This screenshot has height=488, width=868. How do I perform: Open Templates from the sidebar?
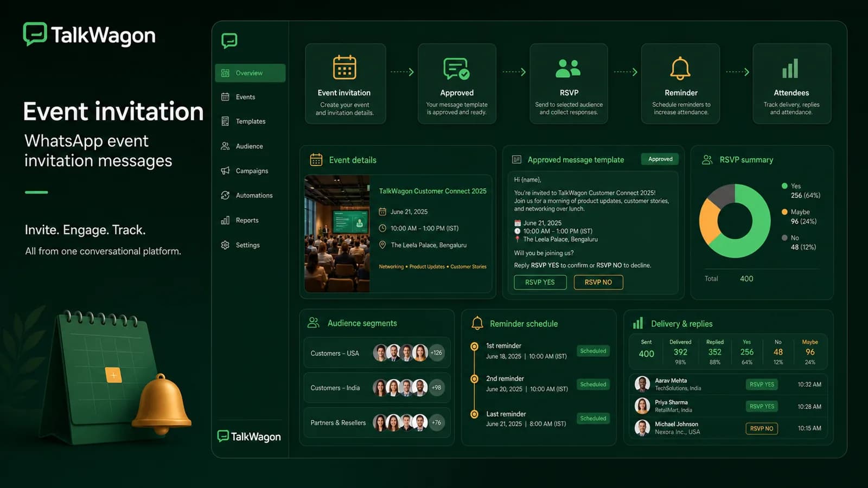[x=250, y=121]
